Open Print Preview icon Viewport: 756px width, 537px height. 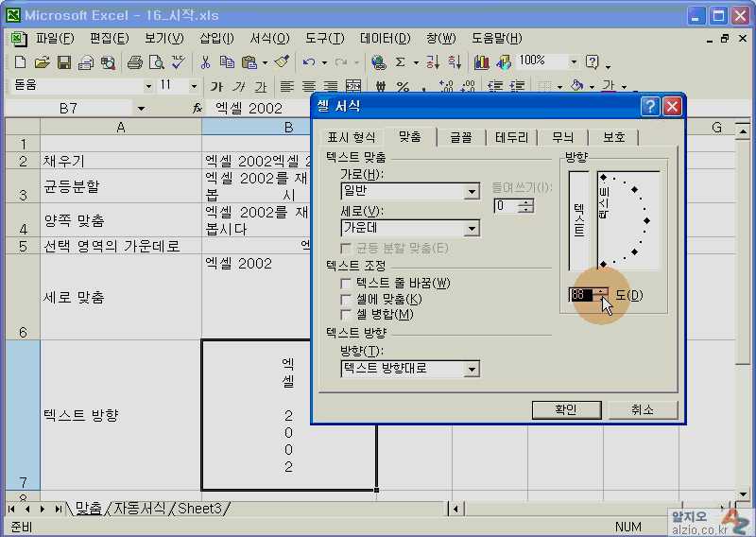coord(156,62)
